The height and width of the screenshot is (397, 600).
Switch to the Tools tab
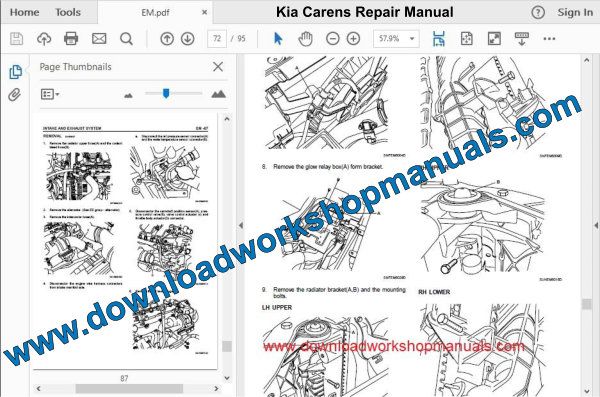[68, 12]
